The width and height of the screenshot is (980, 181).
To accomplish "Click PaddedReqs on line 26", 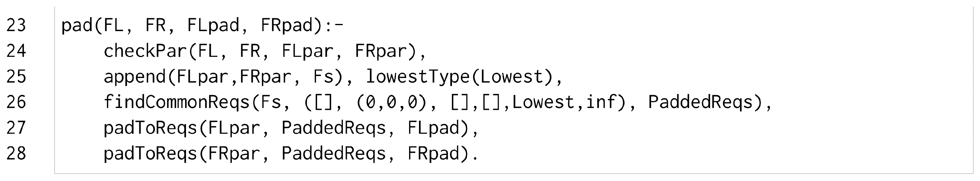I will pos(700,102).
